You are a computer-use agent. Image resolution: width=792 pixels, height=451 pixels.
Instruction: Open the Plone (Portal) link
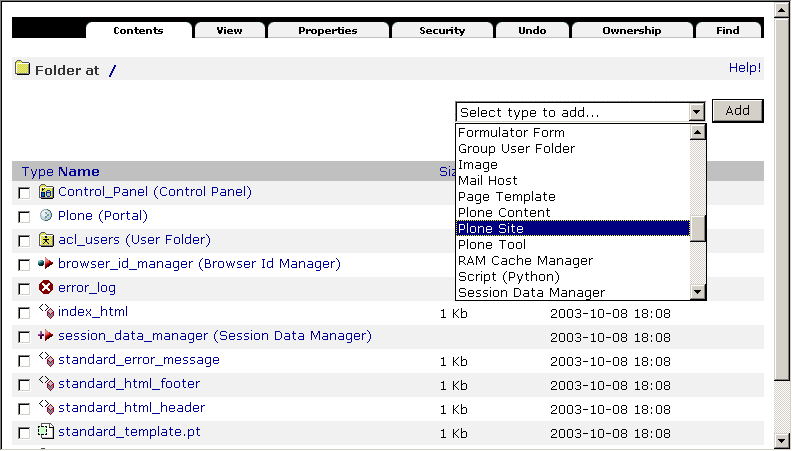[103, 216]
